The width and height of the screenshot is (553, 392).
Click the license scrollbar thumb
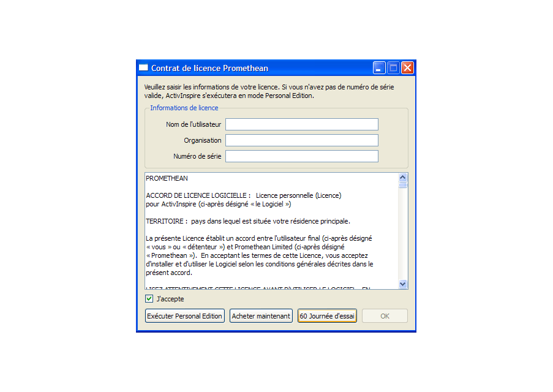tap(403, 185)
